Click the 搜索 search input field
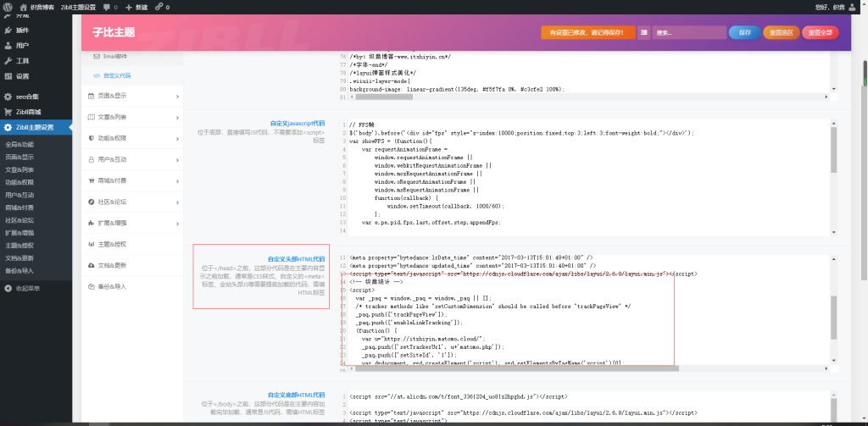868x426 pixels. [686, 32]
